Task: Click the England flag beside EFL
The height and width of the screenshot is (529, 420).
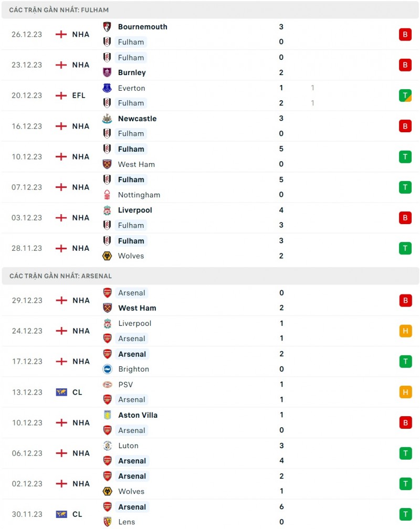Action: tap(61, 96)
